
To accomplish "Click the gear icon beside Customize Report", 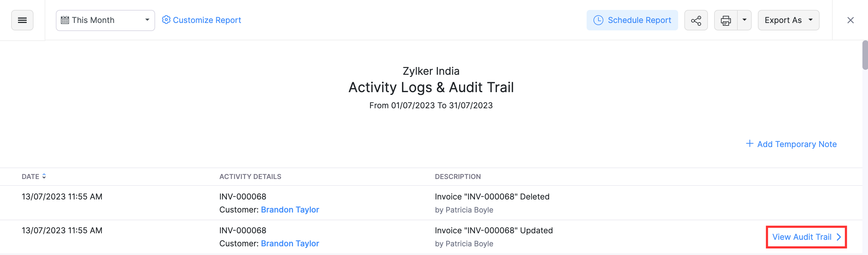I will pos(166,20).
